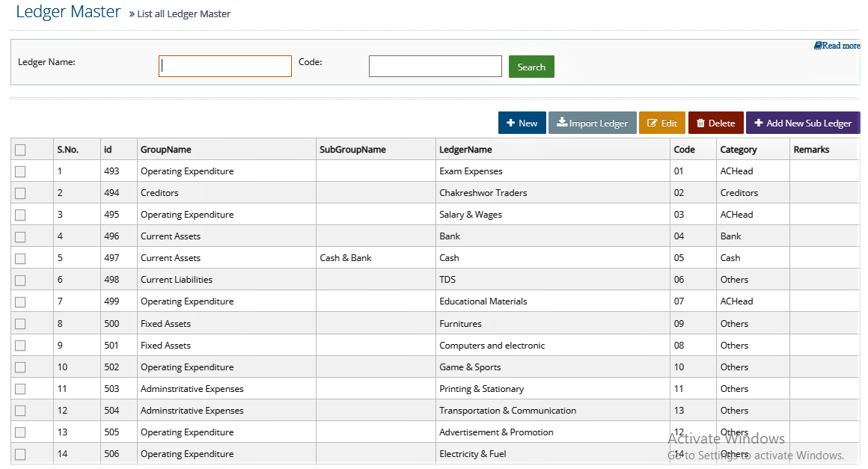Click List all Ledger Master breadcrumb
The image size is (868, 469).
point(183,13)
